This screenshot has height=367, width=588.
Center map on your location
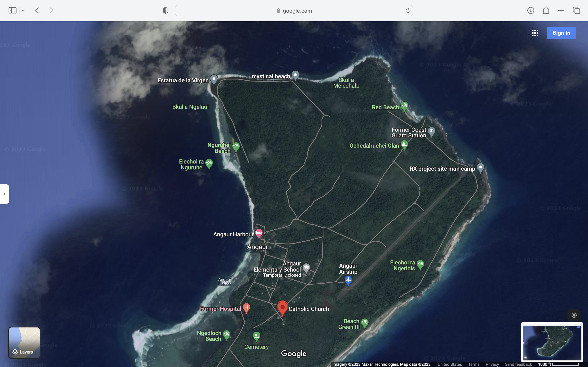pyautogui.click(x=574, y=315)
